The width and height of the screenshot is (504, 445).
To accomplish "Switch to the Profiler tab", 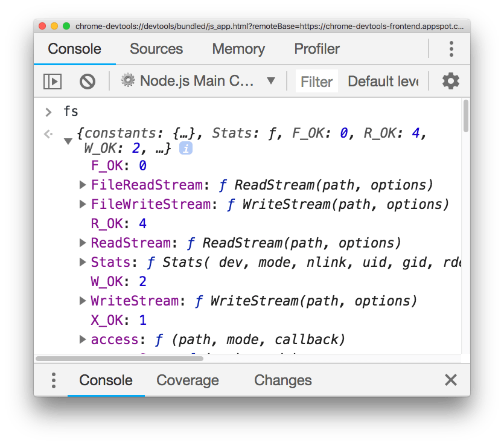I will point(316,49).
